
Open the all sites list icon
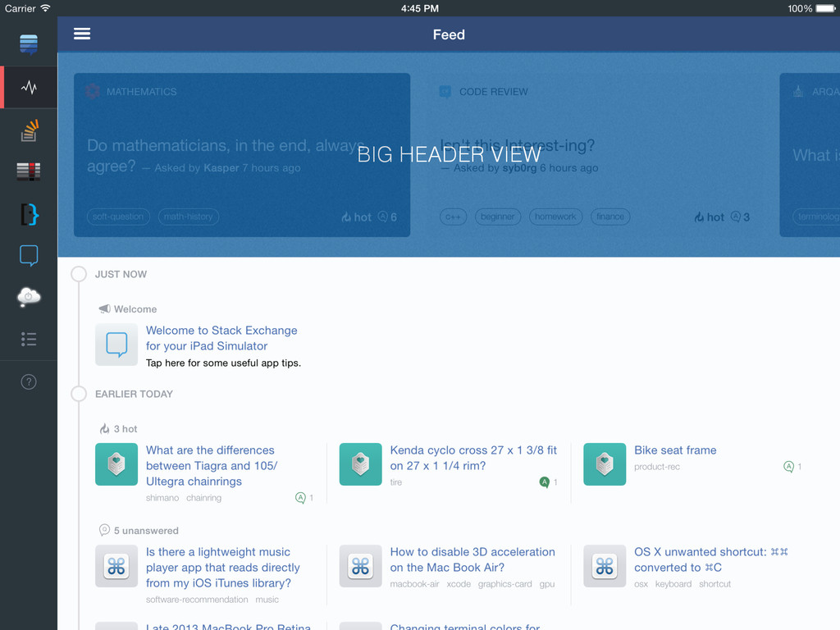(x=29, y=339)
